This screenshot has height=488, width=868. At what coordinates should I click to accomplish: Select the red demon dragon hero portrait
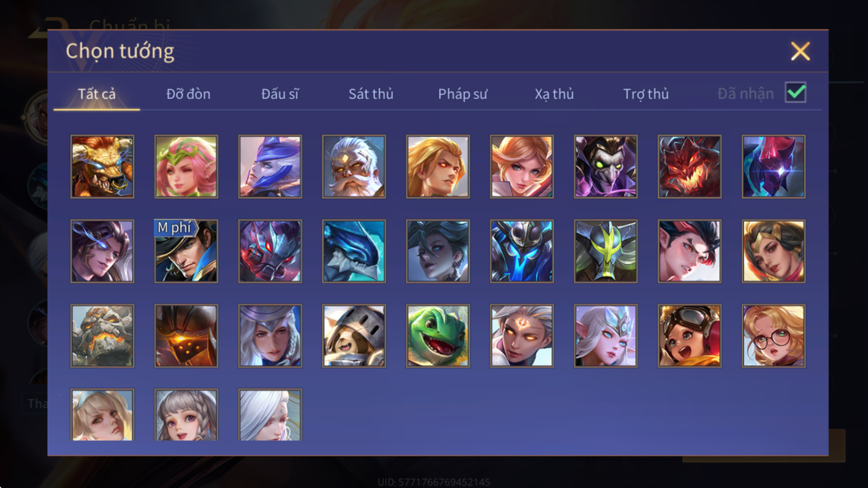[x=690, y=166]
